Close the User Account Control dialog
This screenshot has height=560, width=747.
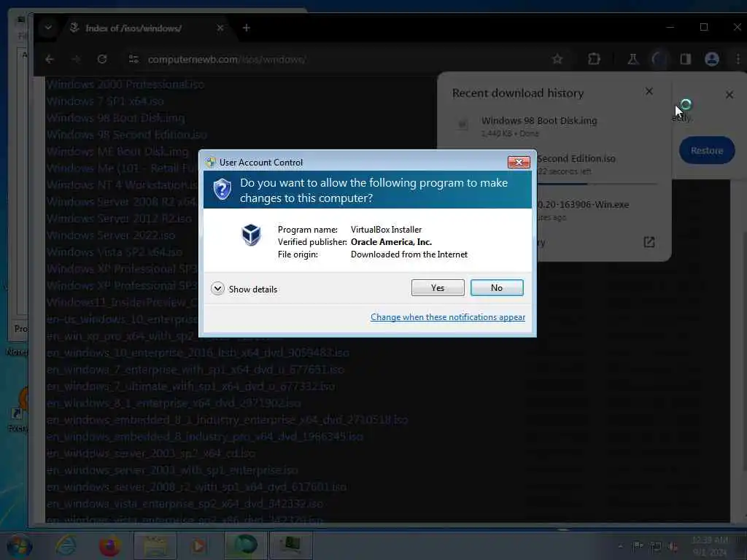pyautogui.click(x=519, y=163)
